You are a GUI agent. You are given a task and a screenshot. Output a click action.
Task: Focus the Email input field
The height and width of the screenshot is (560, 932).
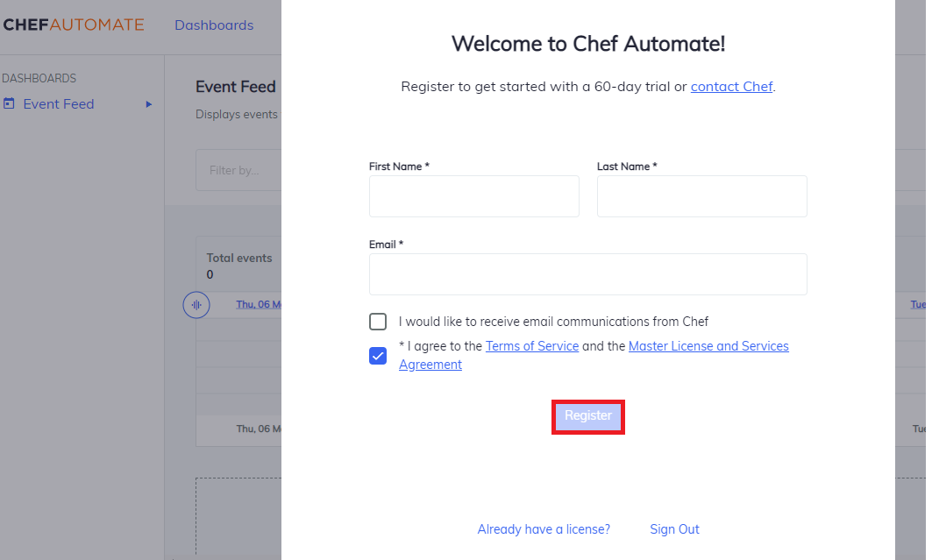tap(587, 273)
